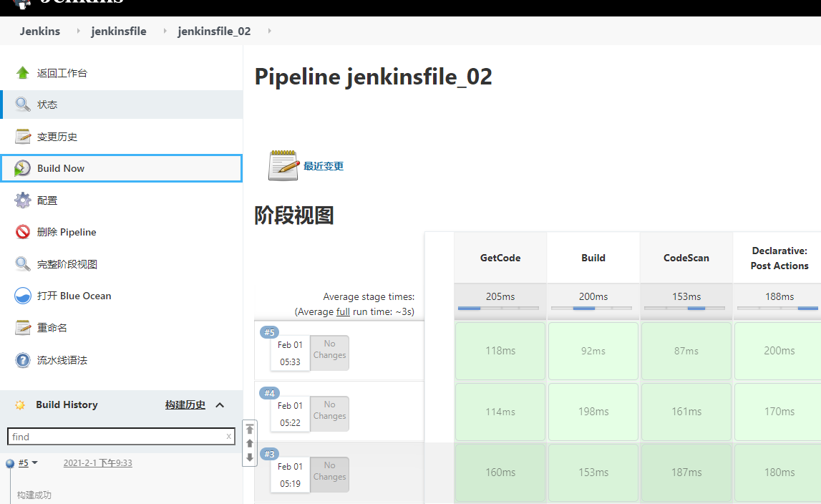Open 配置 settings page
The height and width of the screenshot is (504, 821).
pyautogui.click(x=47, y=200)
